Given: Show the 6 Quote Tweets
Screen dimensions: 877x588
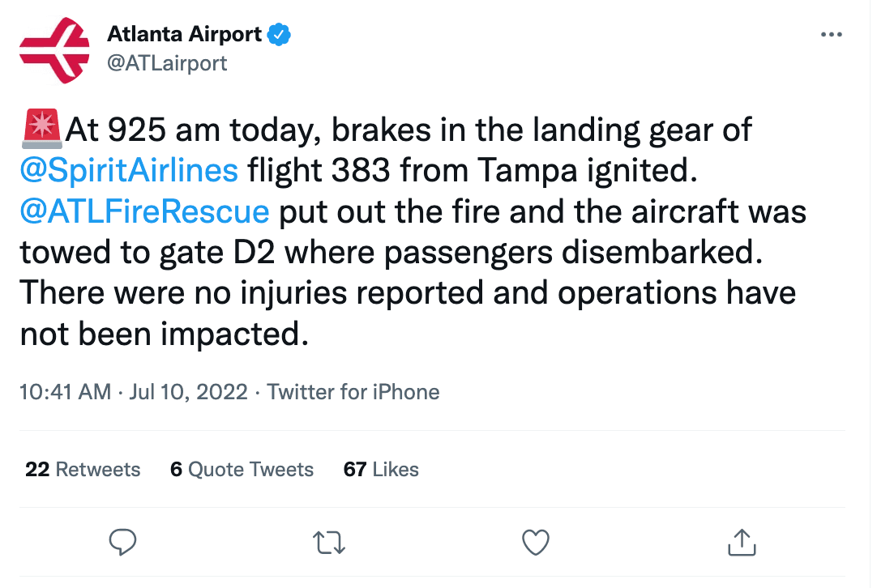Looking at the screenshot, I should pos(242,470).
